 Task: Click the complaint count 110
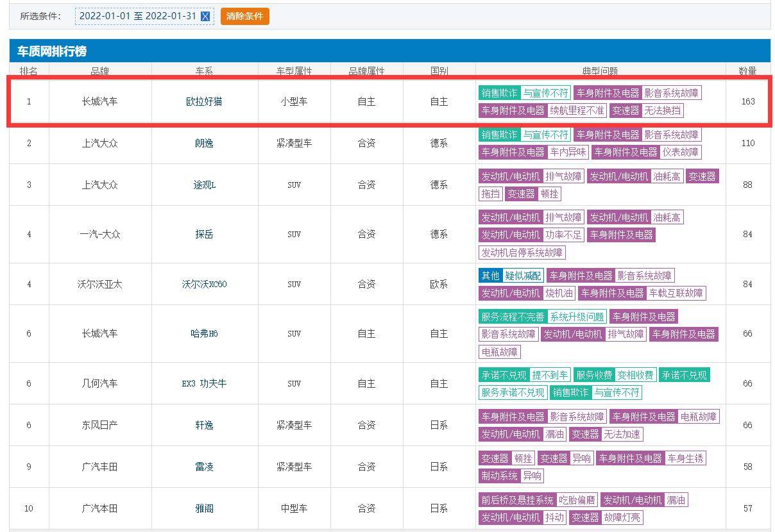pos(747,143)
